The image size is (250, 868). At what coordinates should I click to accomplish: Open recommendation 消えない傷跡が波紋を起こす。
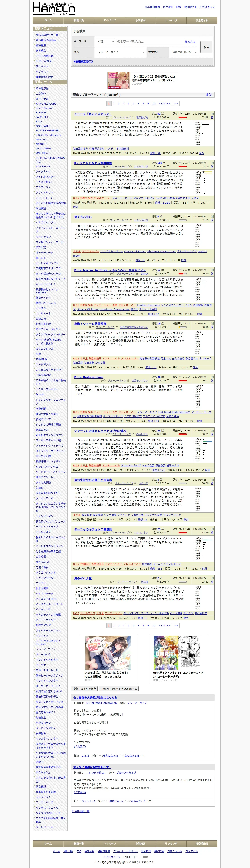click(92, 767)
